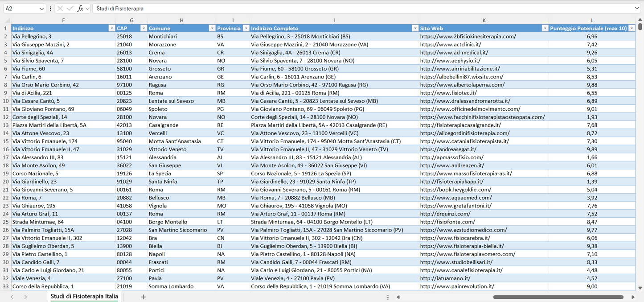The width and height of the screenshot is (644, 302).
Task: Click the Select All triangle above row numbers
Action: pos(6,20)
